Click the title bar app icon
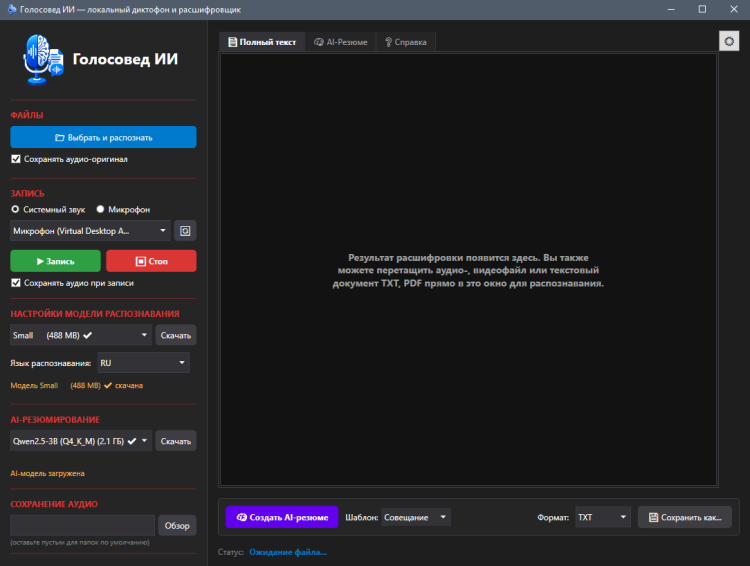The image size is (750, 566). pyautogui.click(x=12, y=9)
